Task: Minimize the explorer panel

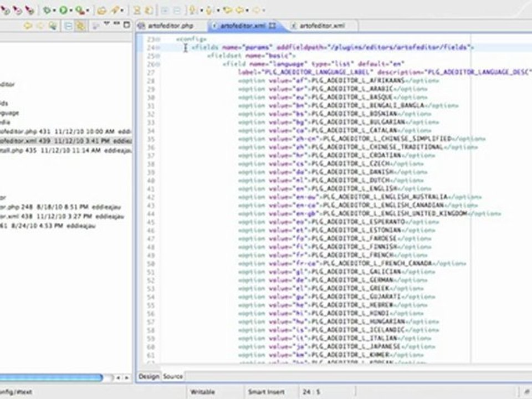Action: pyautogui.click(x=117, y=23)
